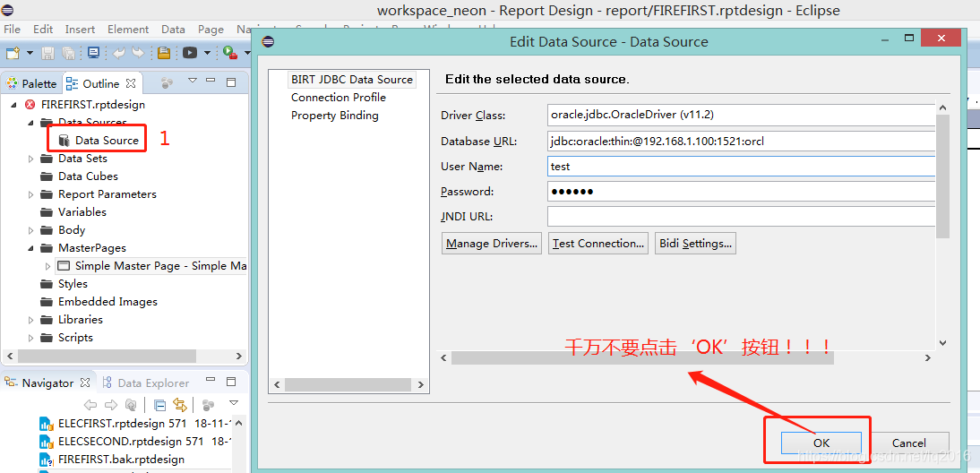
Task: Open the Page menu
Action: tap(211, 30)
